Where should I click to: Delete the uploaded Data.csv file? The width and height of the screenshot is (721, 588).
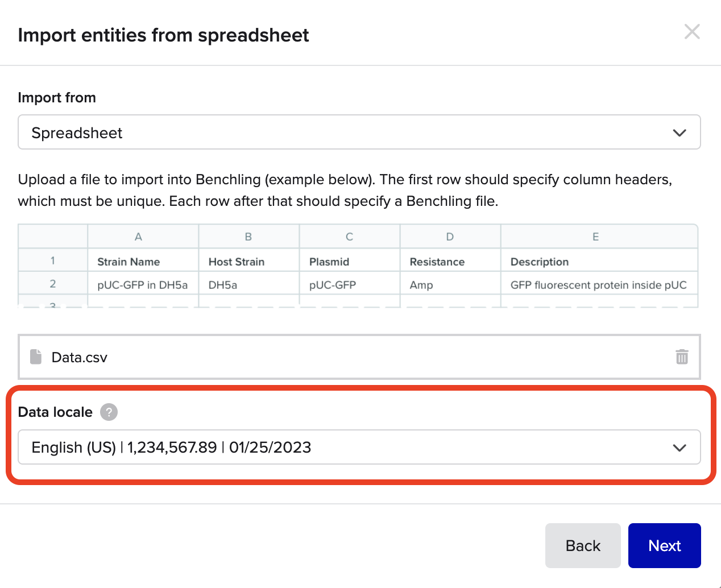(x=682, y=357)
